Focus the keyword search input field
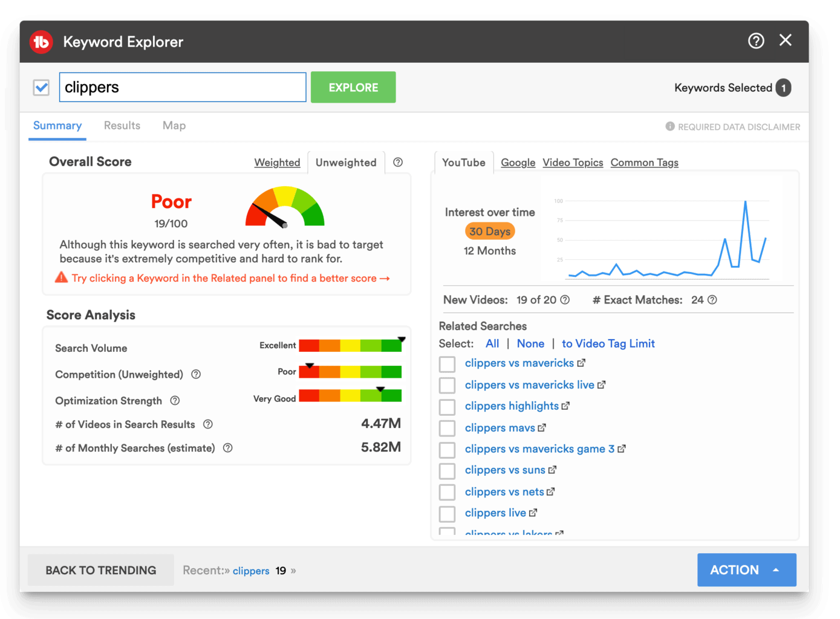This screenshot has width=840, height=619. (x=183, y=87)
